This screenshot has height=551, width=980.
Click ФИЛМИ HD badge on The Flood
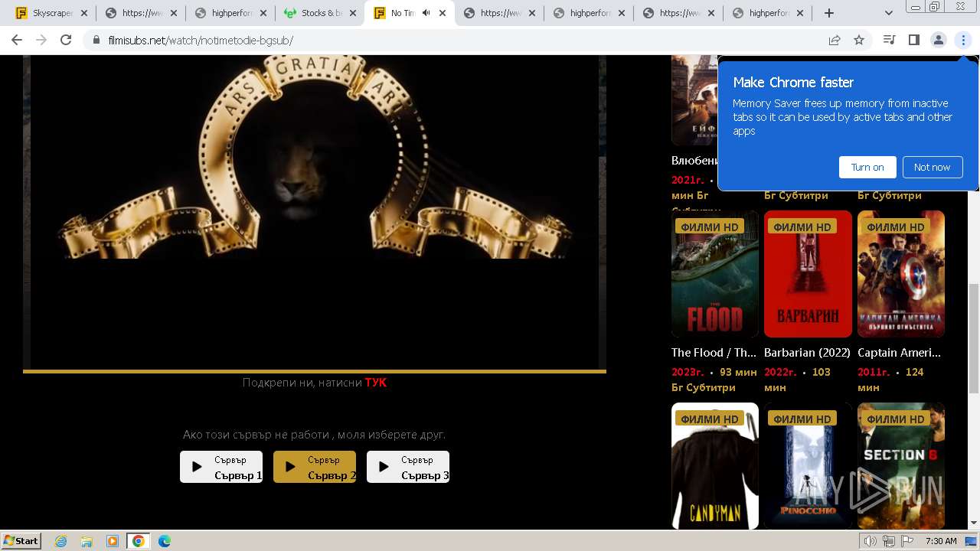(x=709, y=227)
